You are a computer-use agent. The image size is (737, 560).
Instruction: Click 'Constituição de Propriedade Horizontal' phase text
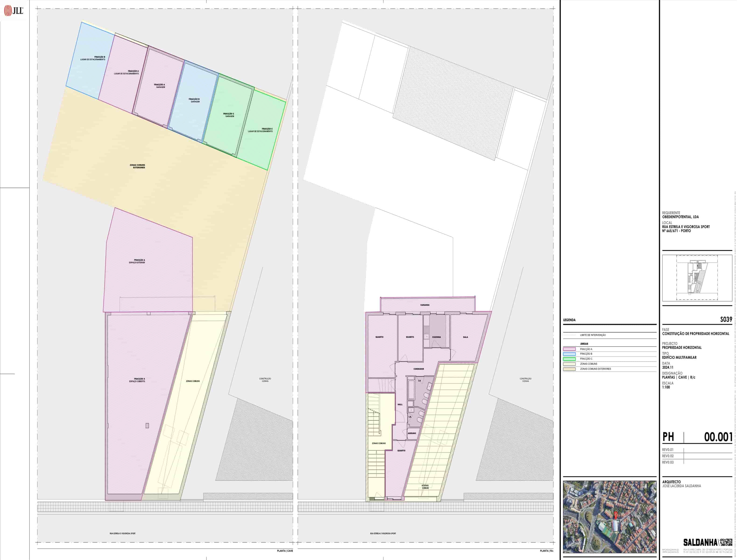[696, 334]
